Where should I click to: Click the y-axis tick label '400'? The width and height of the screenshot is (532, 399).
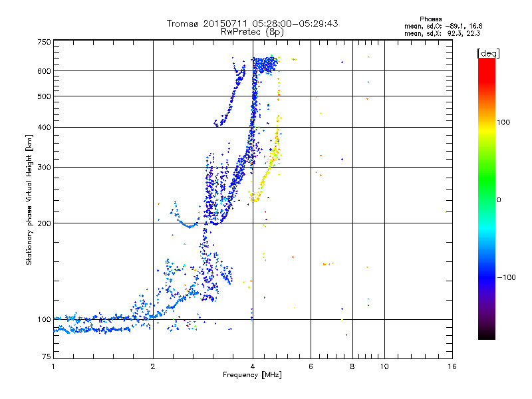[44, 128]
